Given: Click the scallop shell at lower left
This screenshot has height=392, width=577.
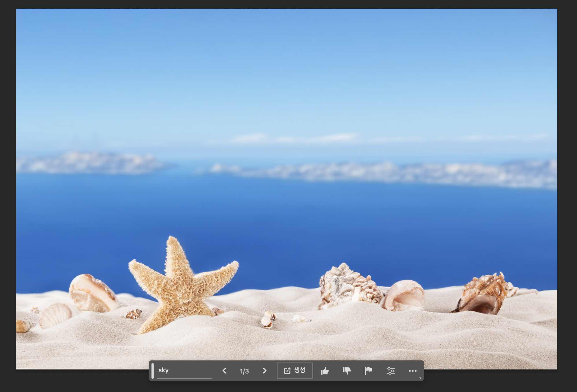Looking at the screenshot, I should pos(56,315).
